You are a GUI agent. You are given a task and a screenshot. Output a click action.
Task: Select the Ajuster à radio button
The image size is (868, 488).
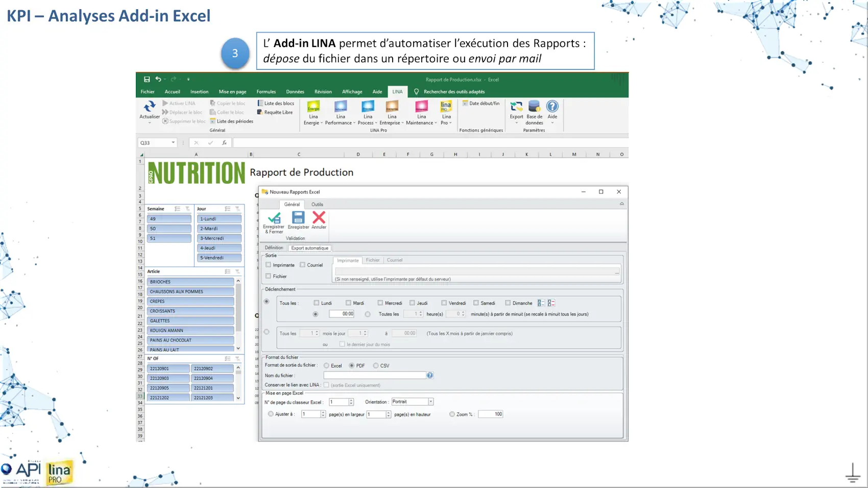click(271, 414)
